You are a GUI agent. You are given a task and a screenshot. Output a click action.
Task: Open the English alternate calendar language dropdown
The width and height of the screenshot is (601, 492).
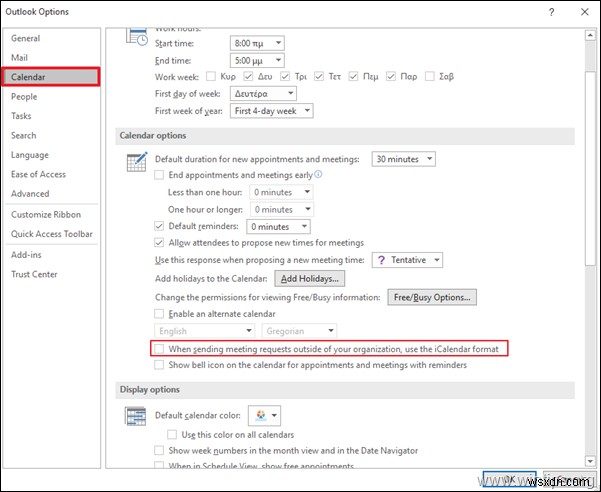(205, 331)
